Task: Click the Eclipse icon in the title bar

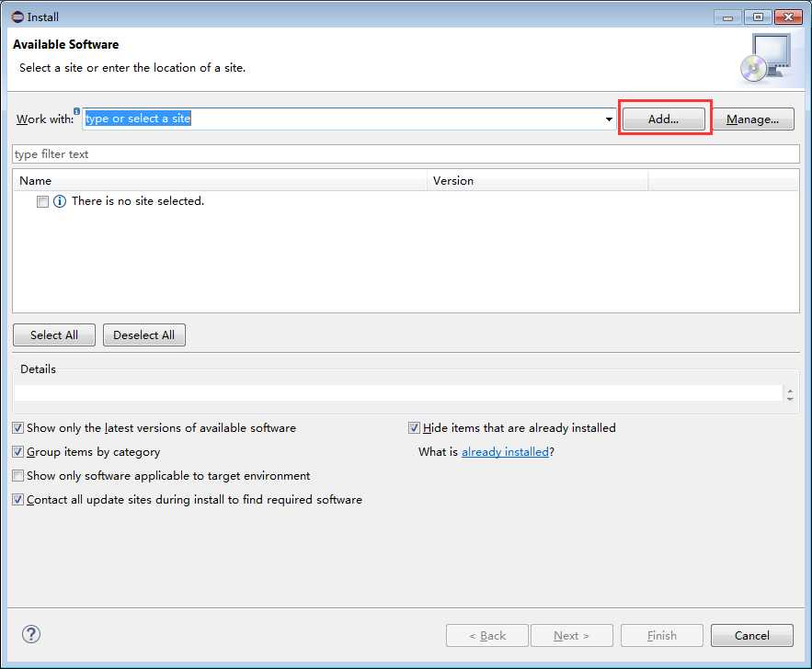Action: point(17,17)
